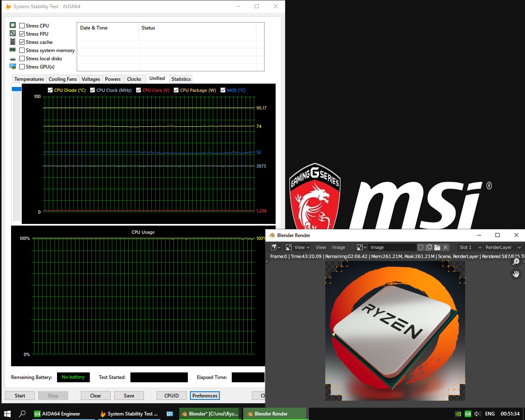Viewport: 525px width, 420px height.
Task: Open the Image menu in Blender Render
Action: tap(338, 247)
